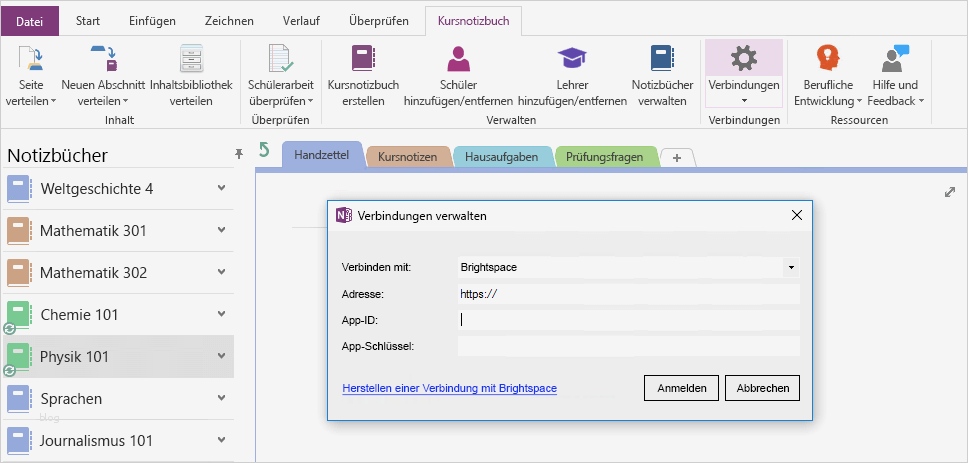The image size is (968, 463).
Task: Expand Mathematik 301 chevron
Action: [222, 230]
